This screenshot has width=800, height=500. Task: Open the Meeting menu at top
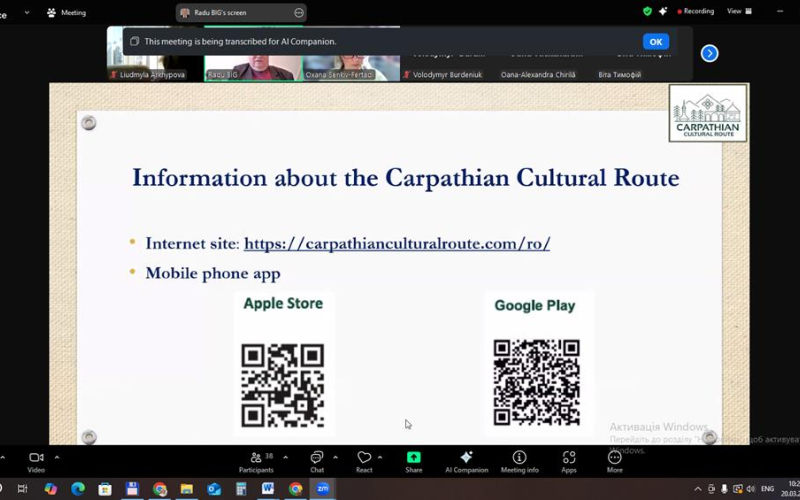[67, 13]
